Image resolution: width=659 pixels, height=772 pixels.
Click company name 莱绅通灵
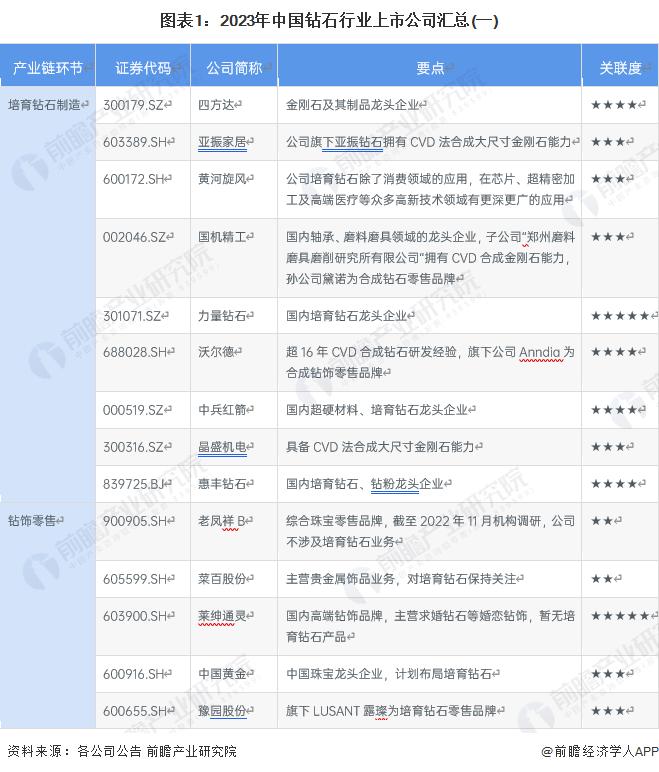[222, 615]
